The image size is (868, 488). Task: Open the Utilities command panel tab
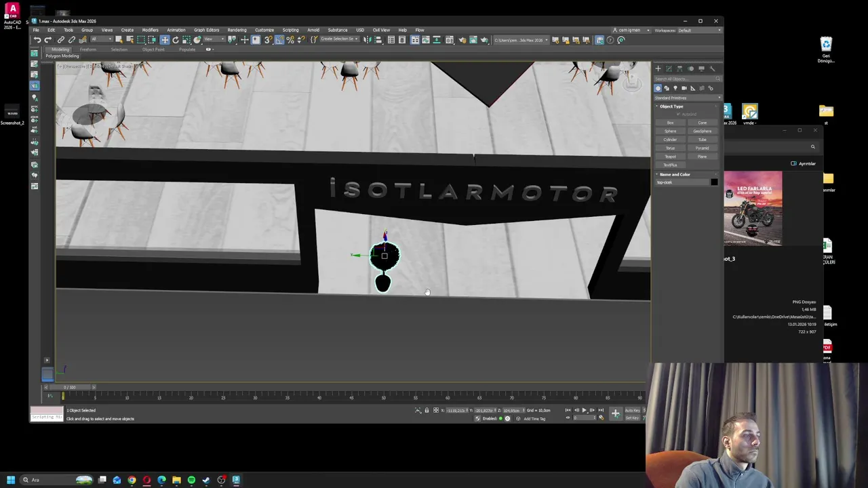point(712,68)
